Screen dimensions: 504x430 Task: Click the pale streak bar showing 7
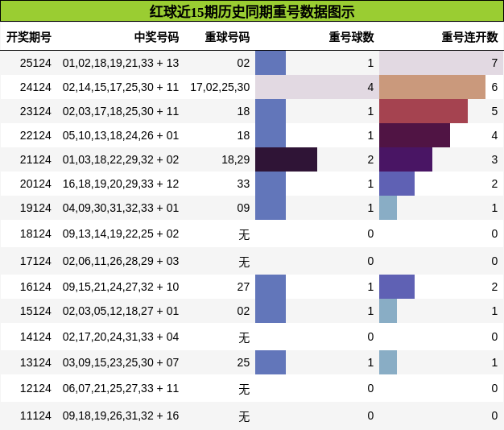click(x=441, y=63)
